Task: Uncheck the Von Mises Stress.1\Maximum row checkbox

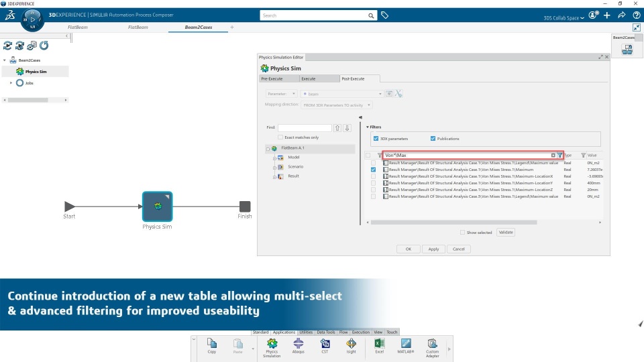Action: [x=374, y=170]
